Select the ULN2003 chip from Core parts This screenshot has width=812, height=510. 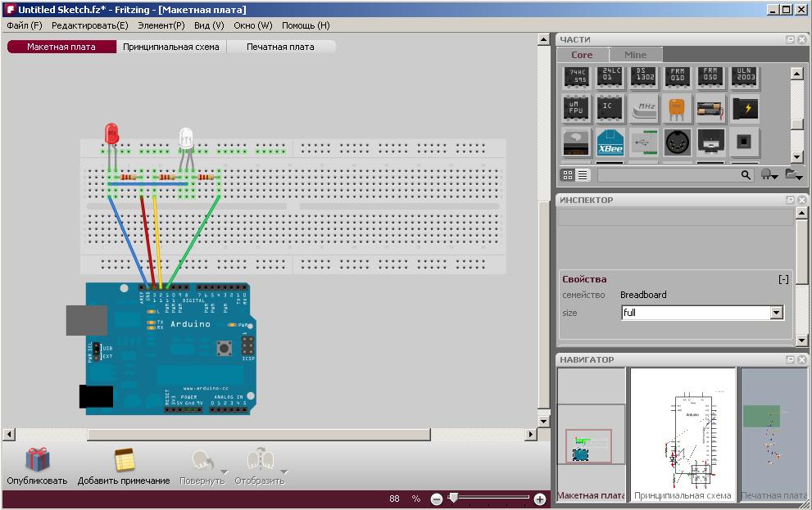pos(743,76)
